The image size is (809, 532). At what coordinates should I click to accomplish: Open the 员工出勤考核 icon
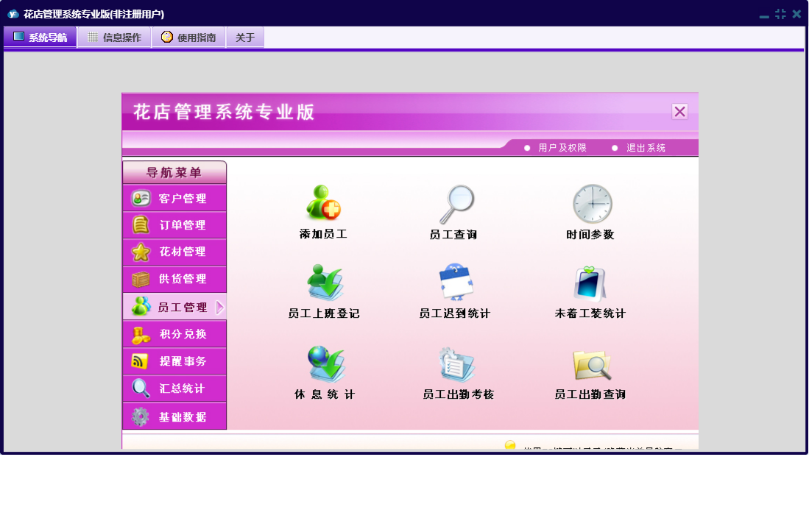pos(456,364)
